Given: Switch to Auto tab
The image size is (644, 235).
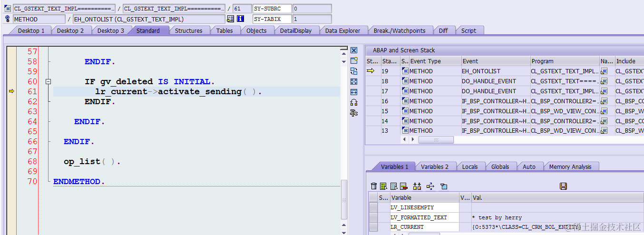Looking at the screenshot, I should point(529,166).
